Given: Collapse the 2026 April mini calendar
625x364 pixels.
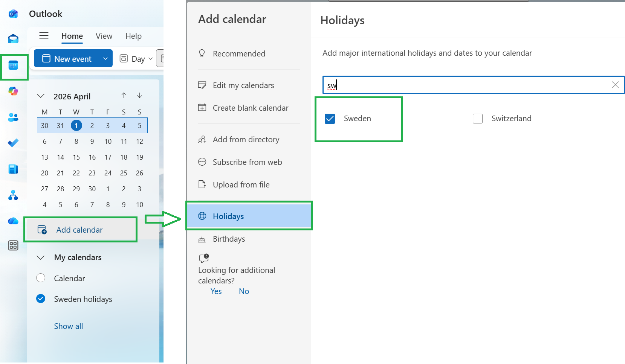Looking at the screenshot, I should 41,96.
